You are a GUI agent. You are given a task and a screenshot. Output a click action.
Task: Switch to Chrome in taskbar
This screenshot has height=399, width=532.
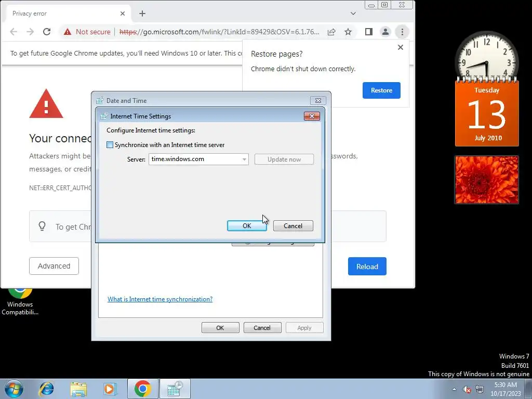click(143, 389)
